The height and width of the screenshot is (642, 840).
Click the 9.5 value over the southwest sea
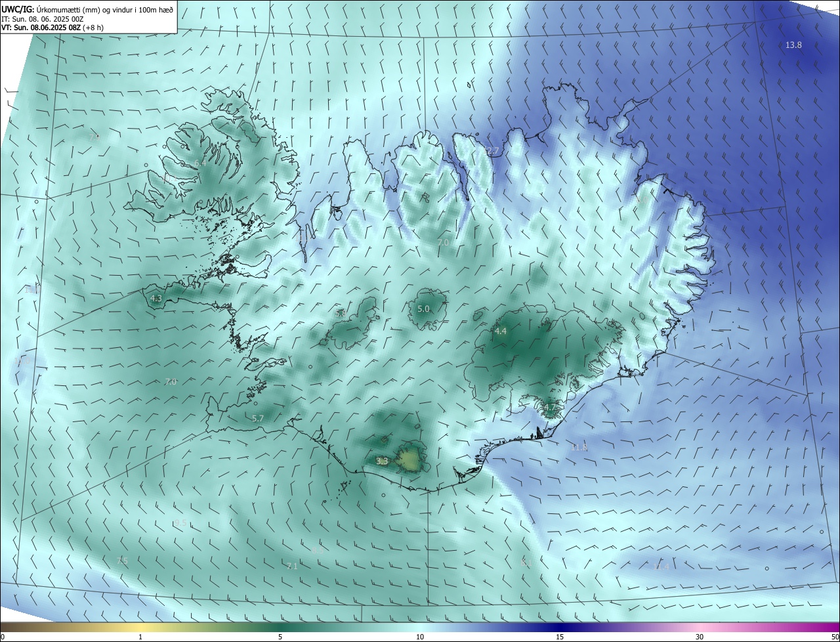click(x=180, y=523)
